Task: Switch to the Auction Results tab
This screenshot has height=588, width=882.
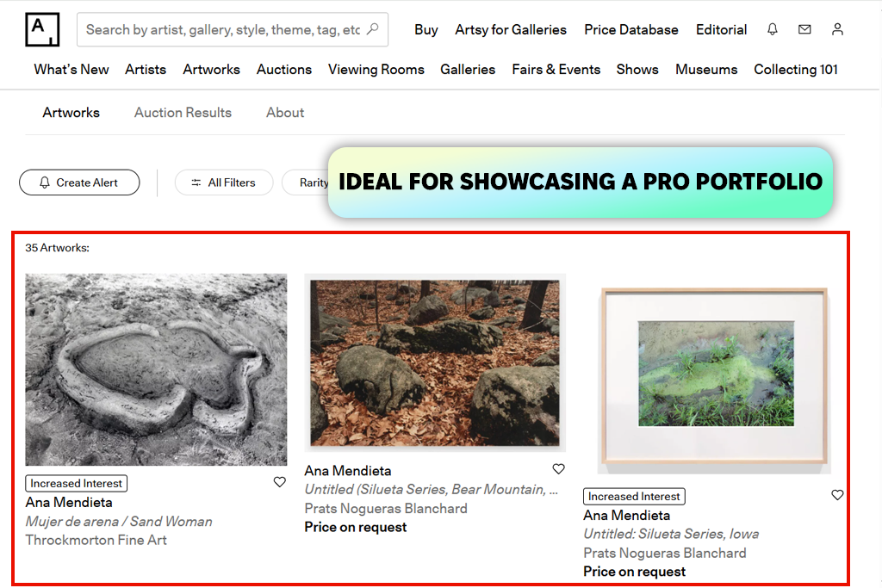Action: pos(183,113)
